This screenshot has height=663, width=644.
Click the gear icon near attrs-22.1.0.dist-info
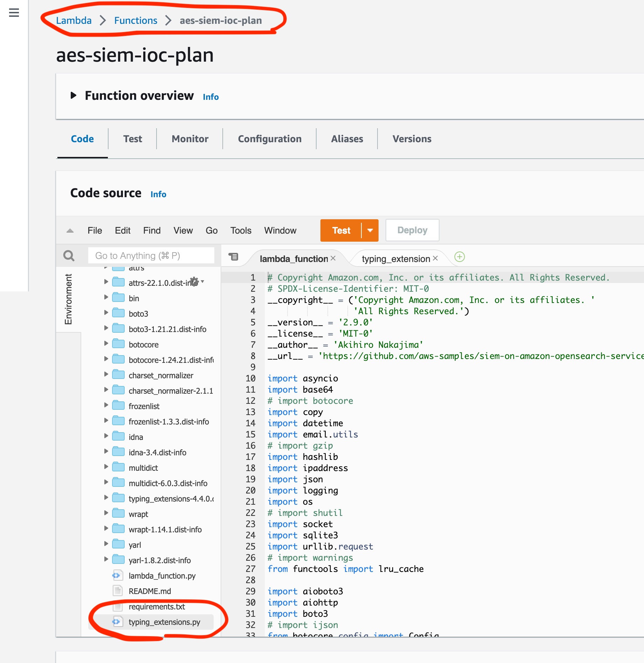194,282
